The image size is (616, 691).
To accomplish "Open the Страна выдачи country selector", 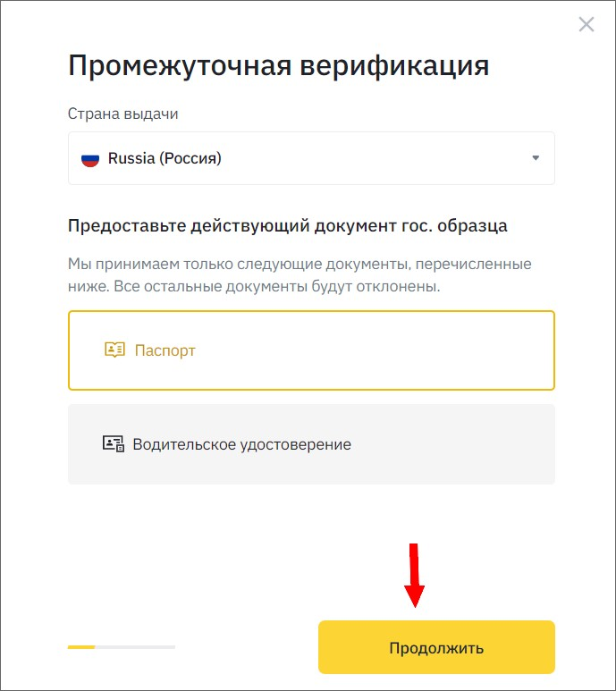I will coord(311,158).
